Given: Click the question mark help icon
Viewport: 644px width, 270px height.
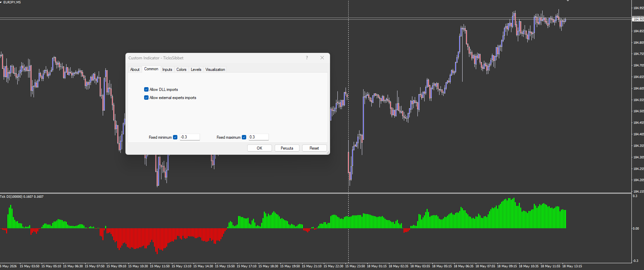Looking at the screenshot, I should pos(307,58).
